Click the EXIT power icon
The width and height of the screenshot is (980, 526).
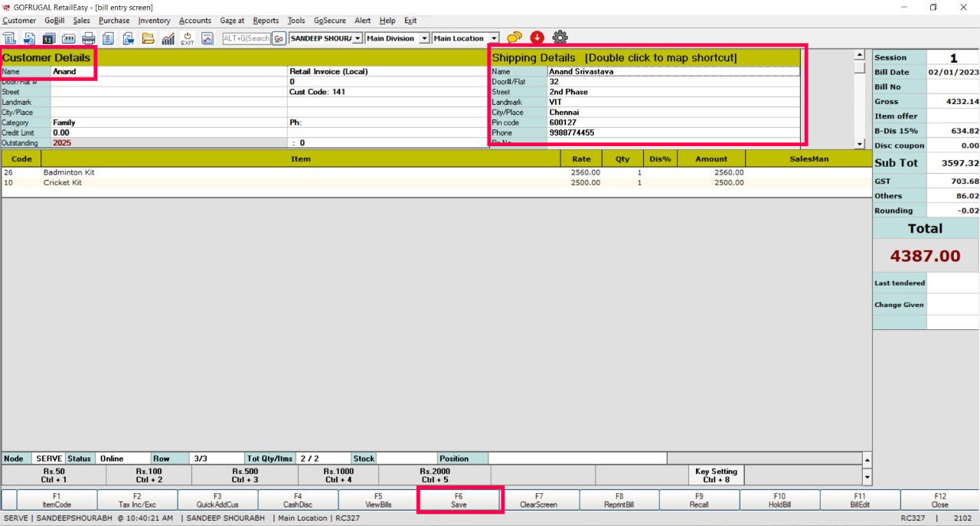click(188, 38)
